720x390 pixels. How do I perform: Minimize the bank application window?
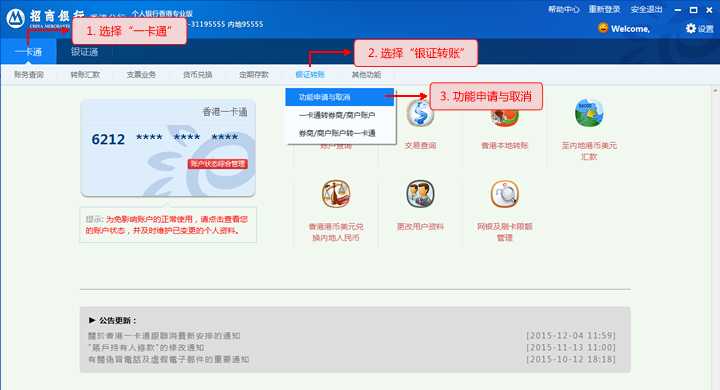(678, 10)
